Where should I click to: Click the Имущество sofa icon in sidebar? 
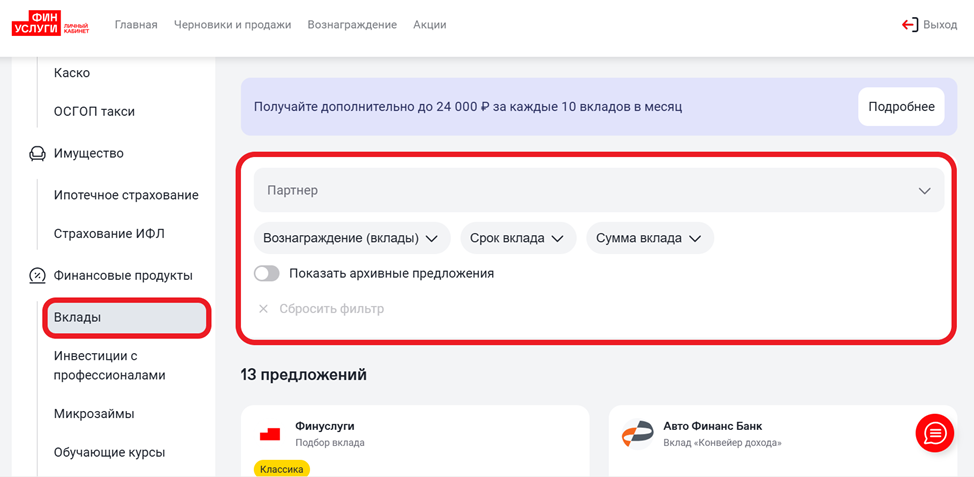[x=37, y=154]
